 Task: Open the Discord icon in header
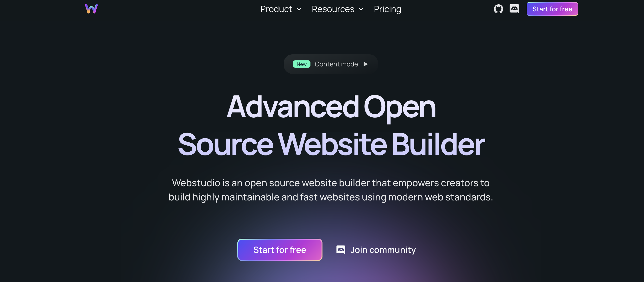coord(514,9)
